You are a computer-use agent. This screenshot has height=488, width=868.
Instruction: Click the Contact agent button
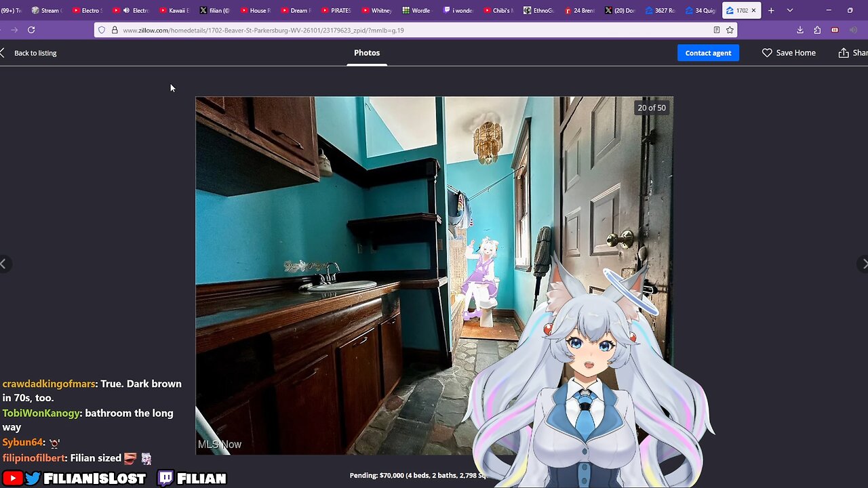click(708, 53)
